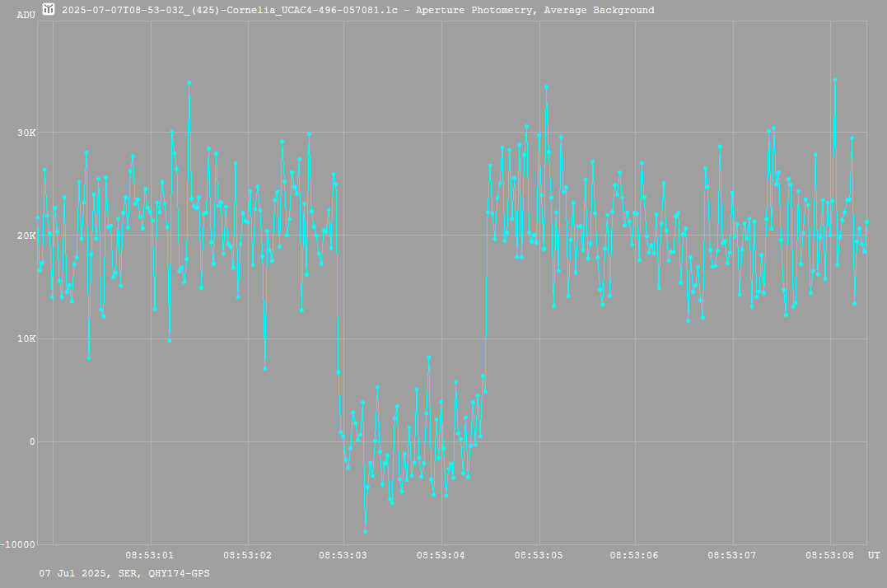Click the UT label on time axis
The height and width of the screenshot is (588, 887).
(x=874, y=555)
